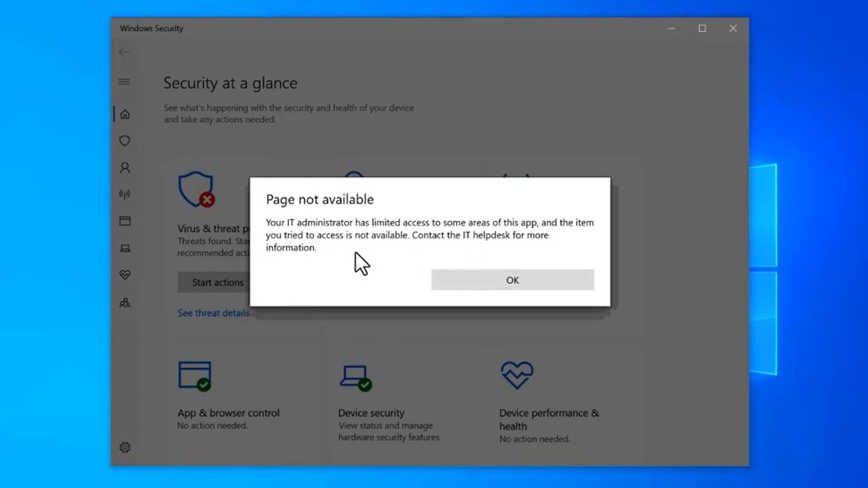
Task: Click the Page not available dialog title
Action: click(320, 199)
